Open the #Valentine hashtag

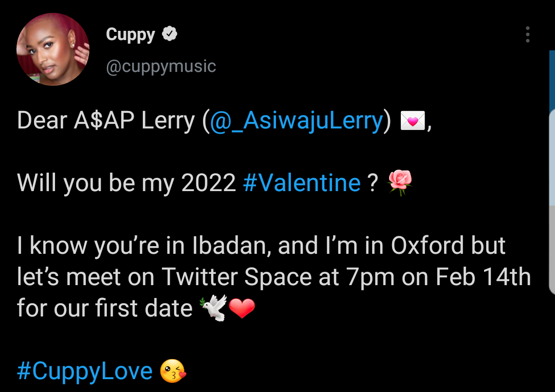(x=302, y=183)
